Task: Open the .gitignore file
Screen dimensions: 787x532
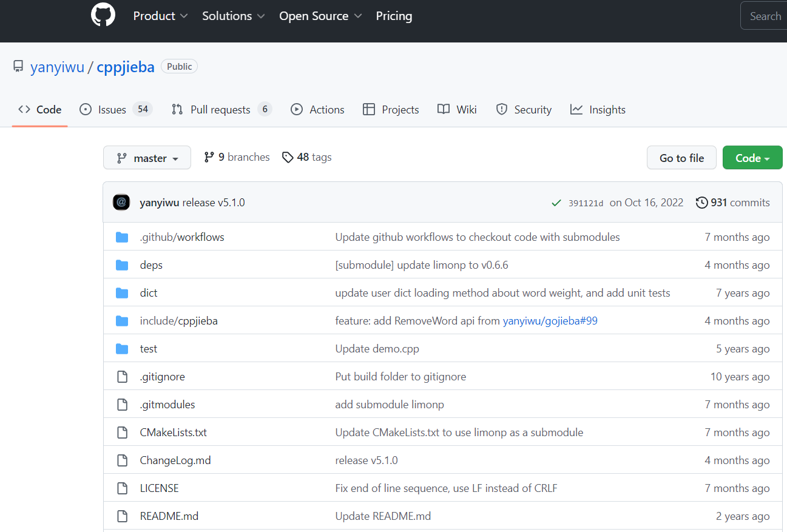Action: (162, 377)
